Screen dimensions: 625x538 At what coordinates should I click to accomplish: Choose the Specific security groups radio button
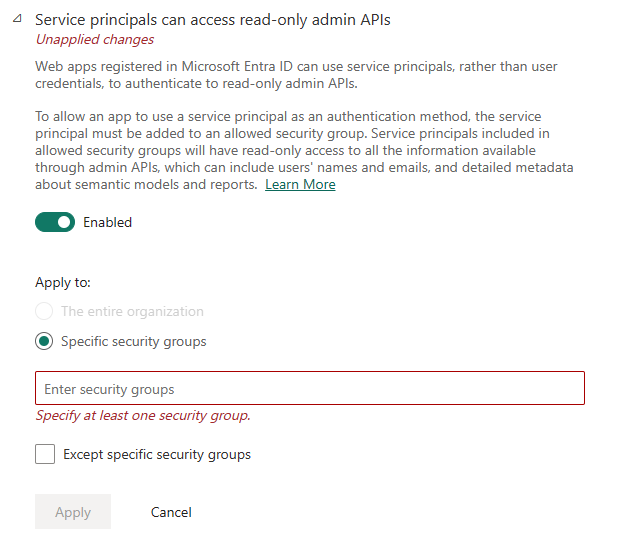44,341
